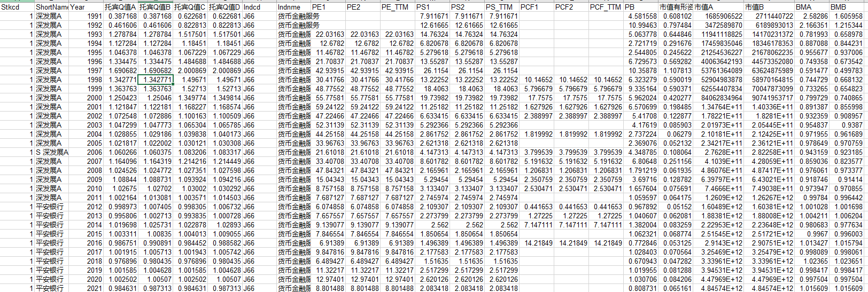The width and height of the screenshot is (868, 292).
Task: Click the BMA header cell
Action: tap(812, 7)
